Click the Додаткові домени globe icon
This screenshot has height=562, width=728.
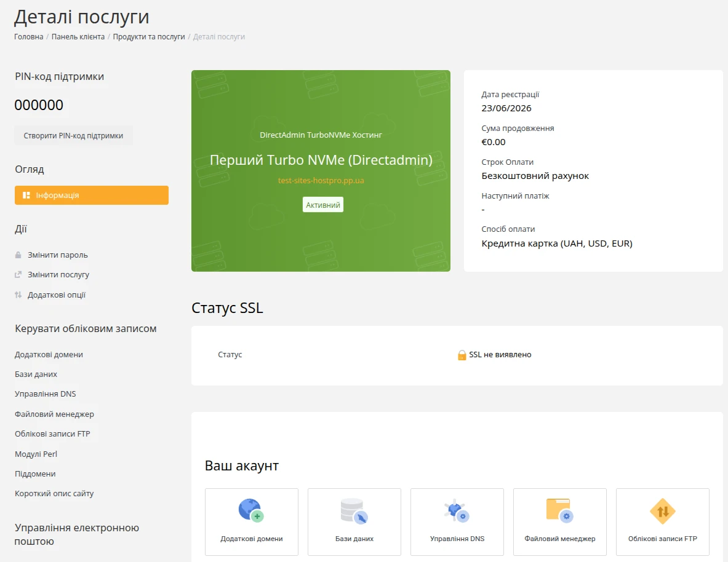click(251, 510)
